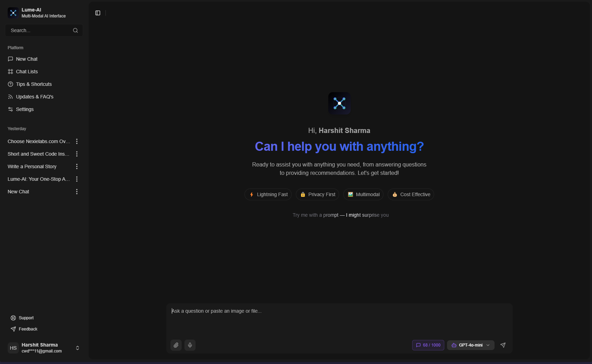Click the Privacy First chip
Viewport: 592px width, 364px height.
[317, 194]
